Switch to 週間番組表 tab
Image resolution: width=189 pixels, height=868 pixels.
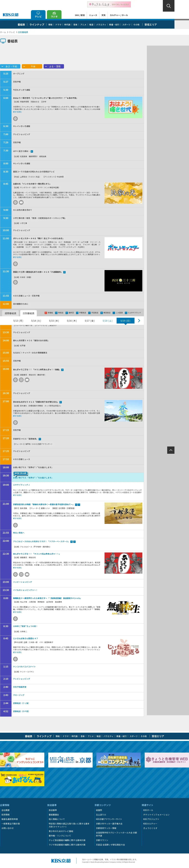pos(10,313)
